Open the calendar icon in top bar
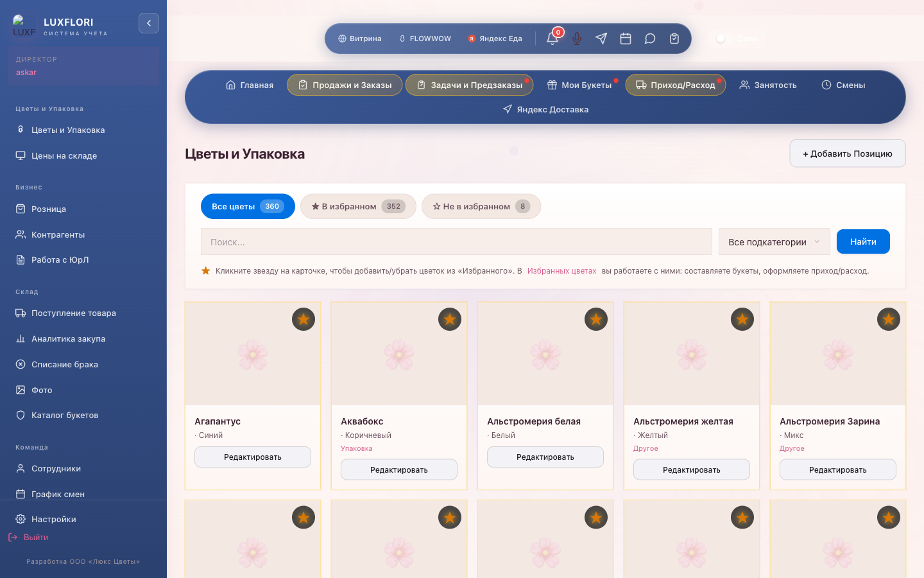 (x=626, y=39)
